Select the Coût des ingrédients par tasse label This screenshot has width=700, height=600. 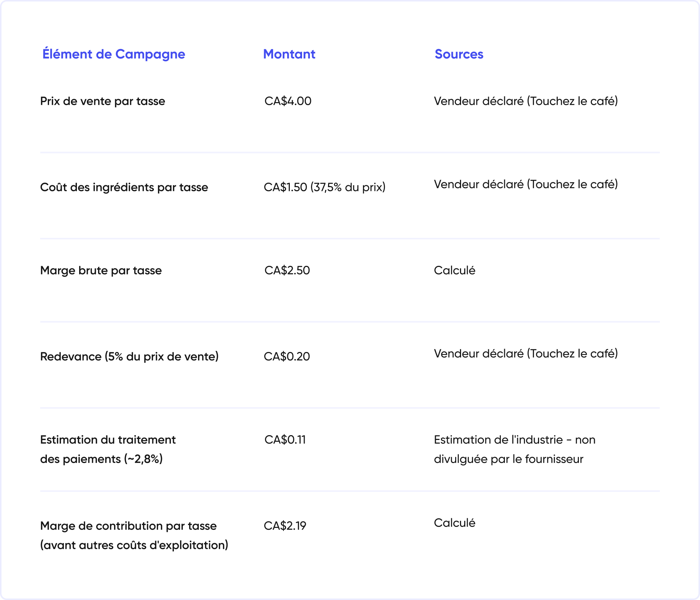pyautogui.click(x=124, y=187)
